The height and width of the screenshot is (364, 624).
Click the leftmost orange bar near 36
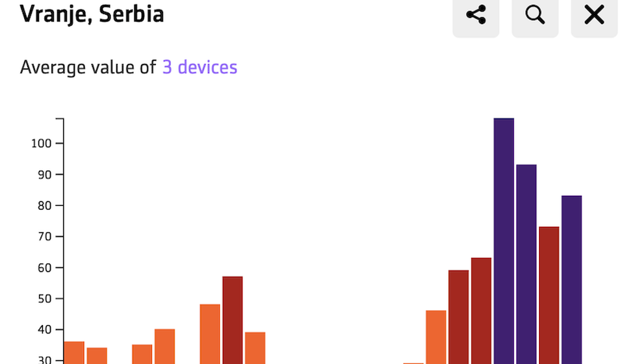(x=74, y=352)
